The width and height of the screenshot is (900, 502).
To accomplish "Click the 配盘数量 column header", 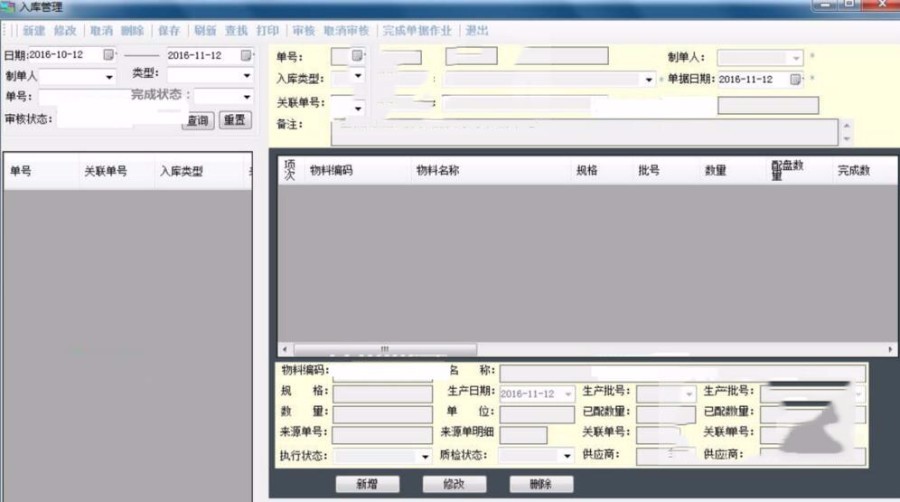I will (787, 170).
